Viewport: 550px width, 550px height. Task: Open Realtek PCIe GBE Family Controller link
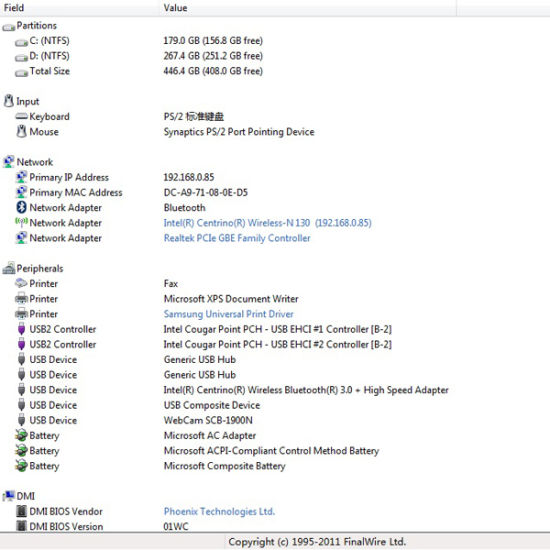point(237,238)
